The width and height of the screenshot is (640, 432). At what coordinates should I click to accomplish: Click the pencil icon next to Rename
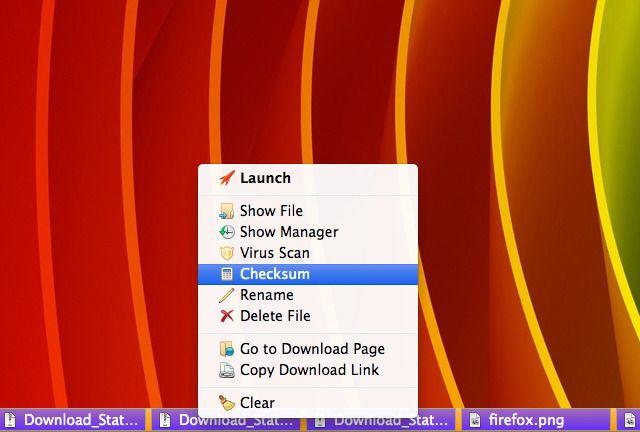(x=227, y=295)
